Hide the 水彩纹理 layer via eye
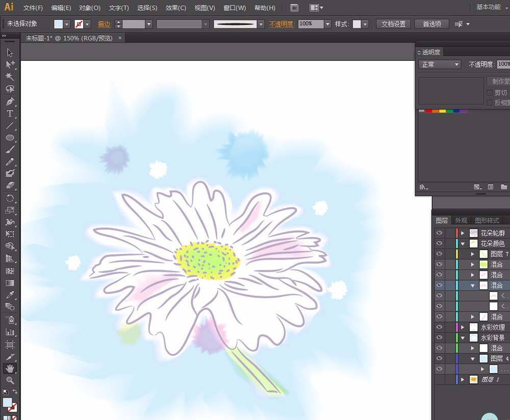This screenshot has width=510, height=420. tap(439, 327)
